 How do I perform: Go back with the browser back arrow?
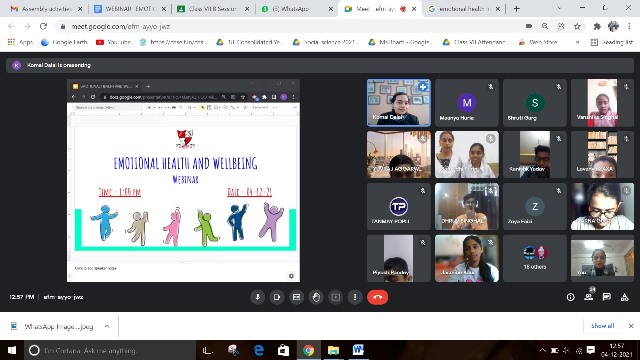[x=11, y=26]
